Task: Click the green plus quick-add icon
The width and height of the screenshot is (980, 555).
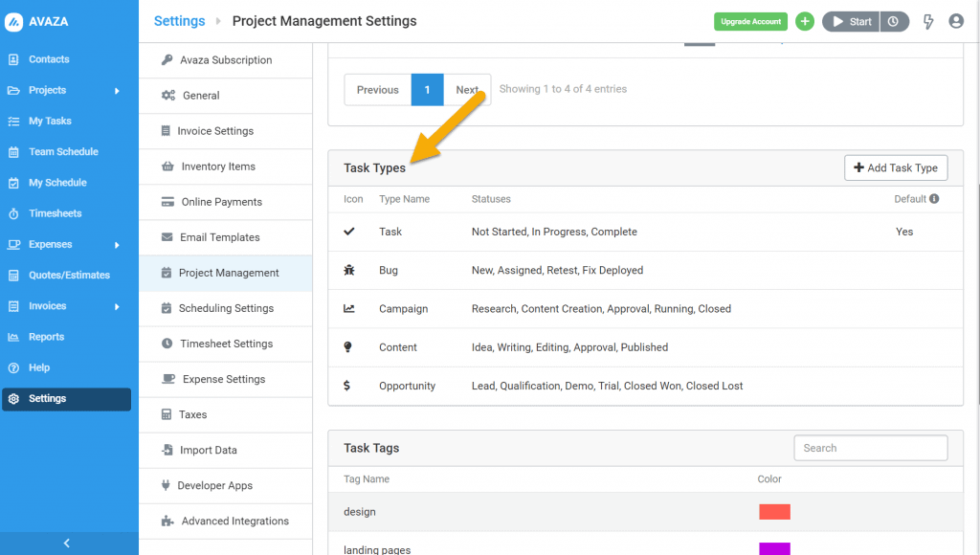Action: tap(805, 21)
